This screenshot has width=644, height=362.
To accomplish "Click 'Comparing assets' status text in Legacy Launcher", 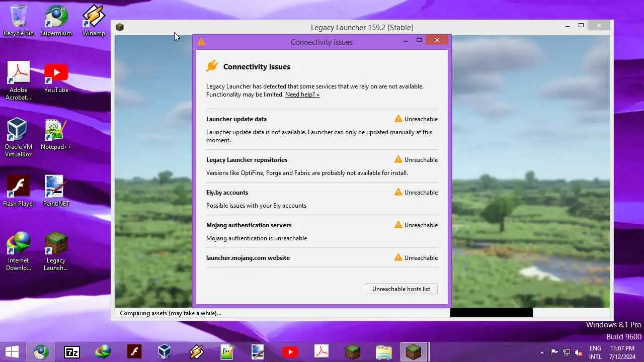I will click(x=171, y=313).
